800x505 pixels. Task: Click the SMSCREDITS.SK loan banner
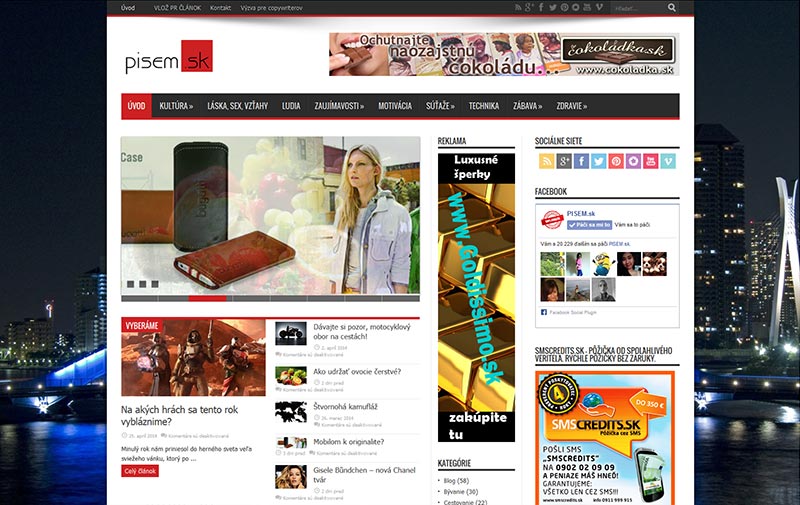[x=605, y=438]
